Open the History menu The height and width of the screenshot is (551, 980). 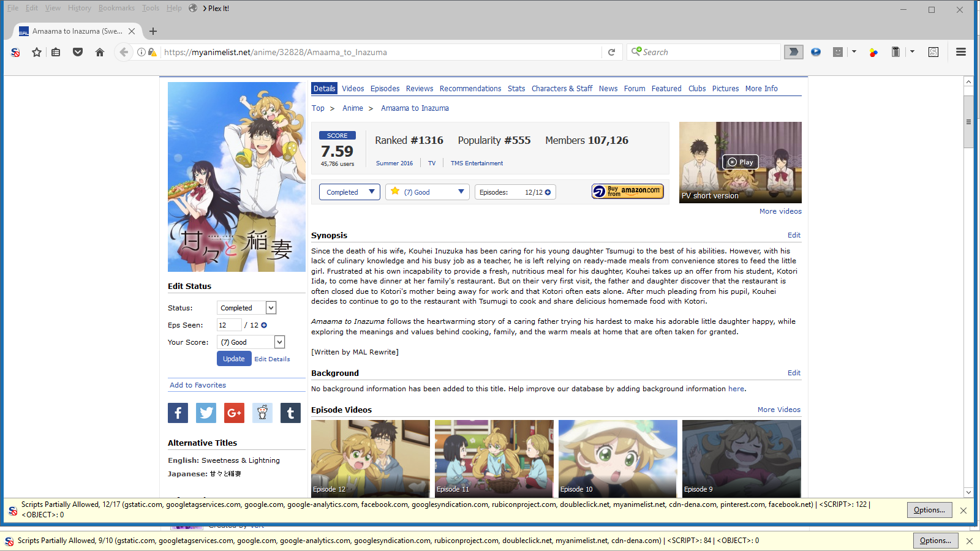click(x=79, y=8)
